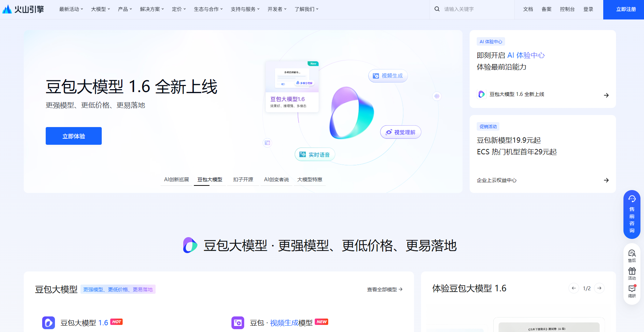644x332 pixels.
Task: Click the 视频生成 bubble in banner
Action: coord(388,76)
